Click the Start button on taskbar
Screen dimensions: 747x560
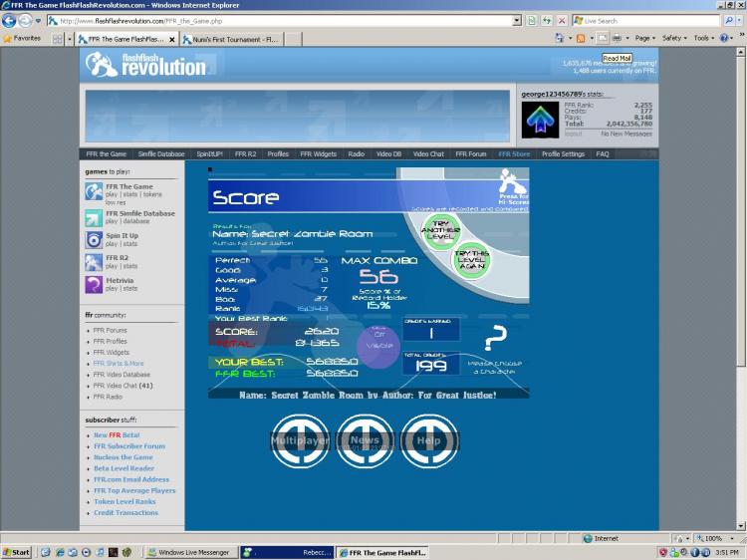(x=16, y=552)
